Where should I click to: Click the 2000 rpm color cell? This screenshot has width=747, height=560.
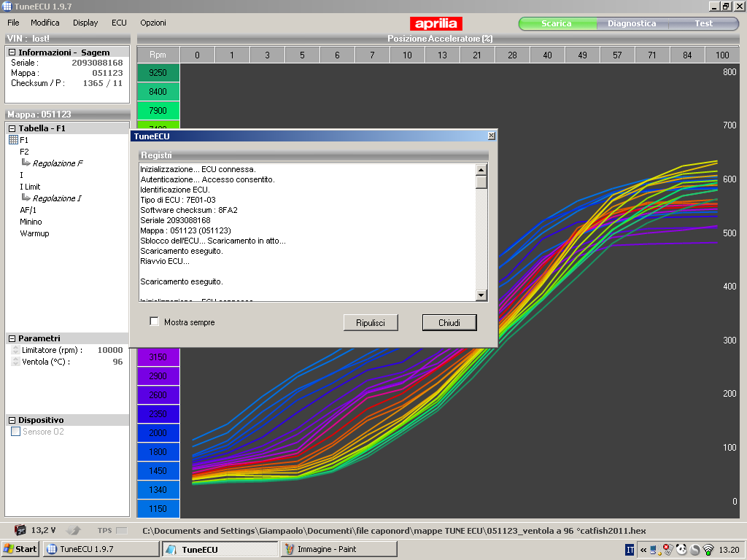(x=158, y=432)
